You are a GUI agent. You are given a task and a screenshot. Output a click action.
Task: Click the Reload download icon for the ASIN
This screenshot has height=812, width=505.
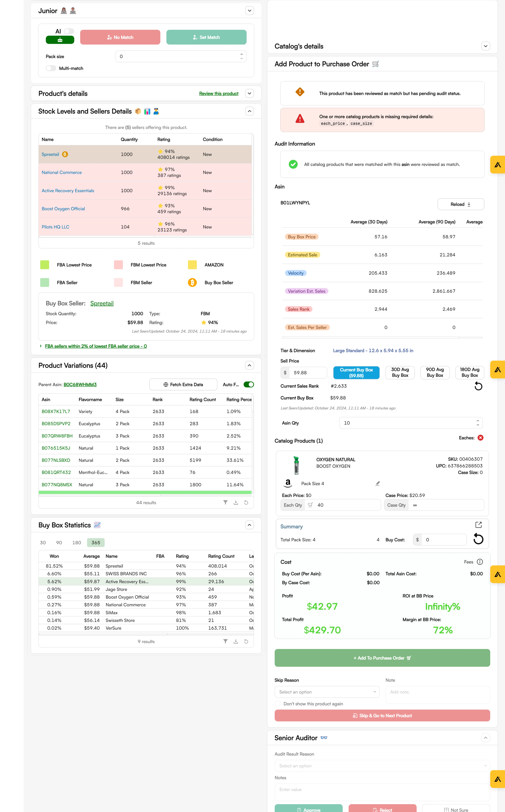[x=469, y=204]
